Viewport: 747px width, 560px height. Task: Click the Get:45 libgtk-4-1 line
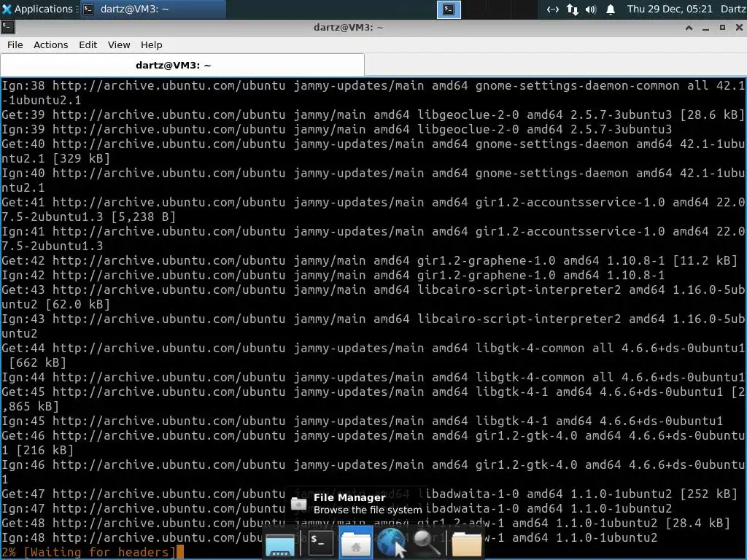[373, 399]
